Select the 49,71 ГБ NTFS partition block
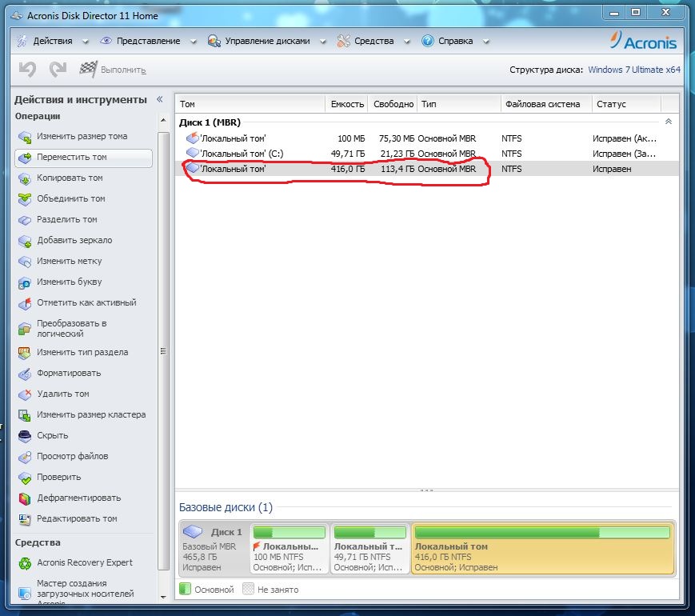695x616 pixels. (369, 549)
